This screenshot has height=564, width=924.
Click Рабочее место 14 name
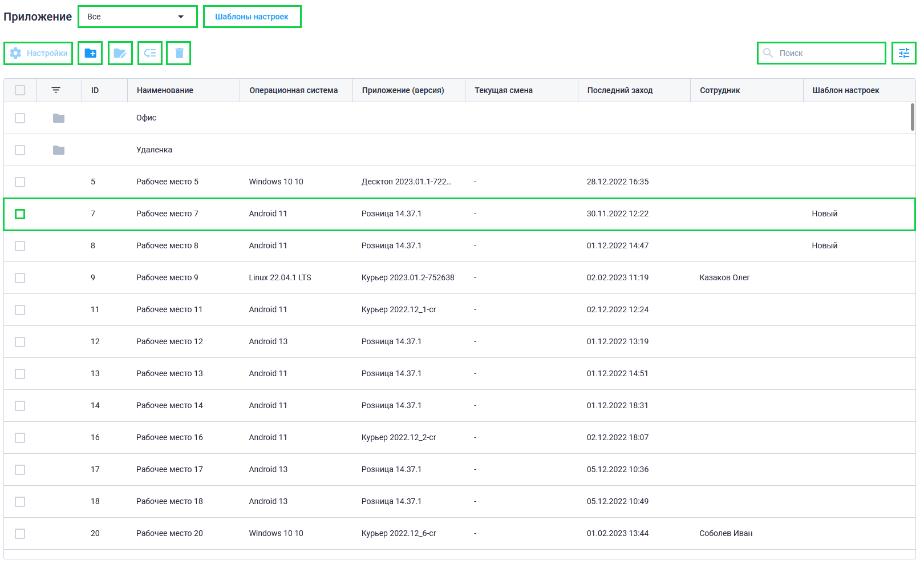[x=169, y=405]
